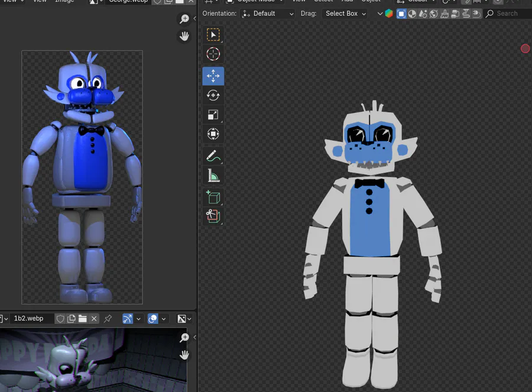
Task: Activate the Annotate pencil tool
Action: [213, 156]
